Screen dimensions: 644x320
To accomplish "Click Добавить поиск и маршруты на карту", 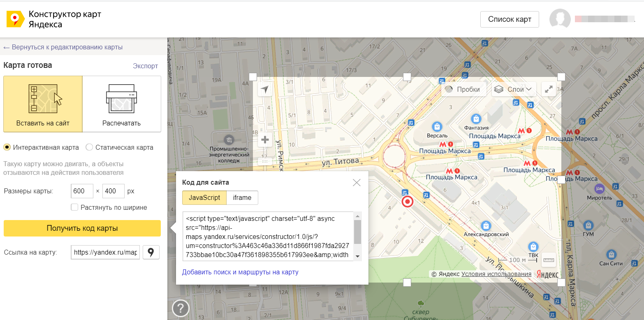I will (240, 272).
